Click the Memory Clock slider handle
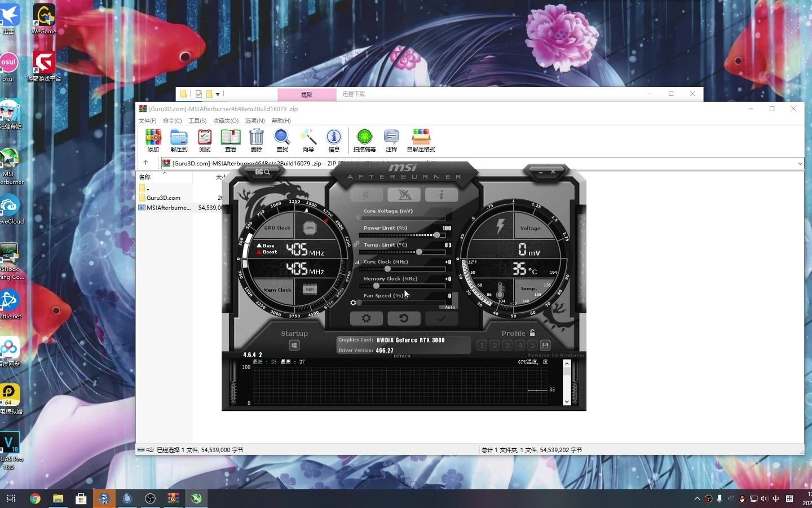 (x=376, y=286)
